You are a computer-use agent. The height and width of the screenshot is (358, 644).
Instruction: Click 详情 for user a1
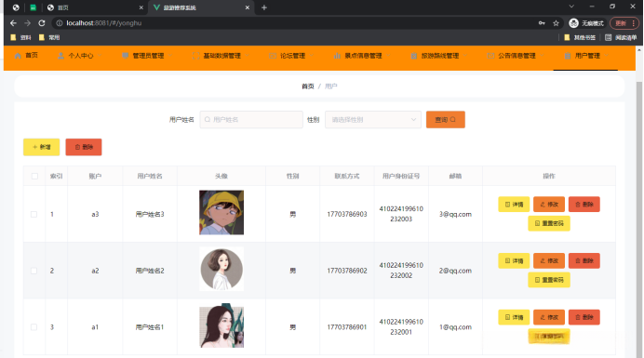[x=514, y=317]
